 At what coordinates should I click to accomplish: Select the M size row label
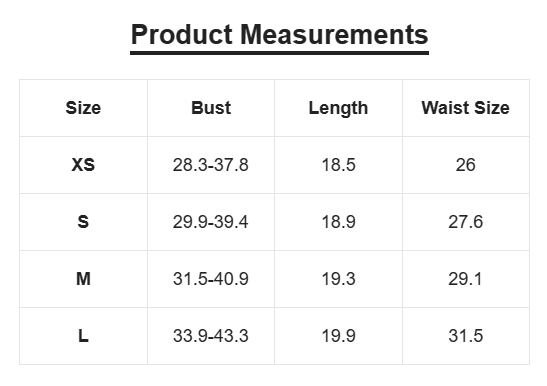tap(83, 279)
